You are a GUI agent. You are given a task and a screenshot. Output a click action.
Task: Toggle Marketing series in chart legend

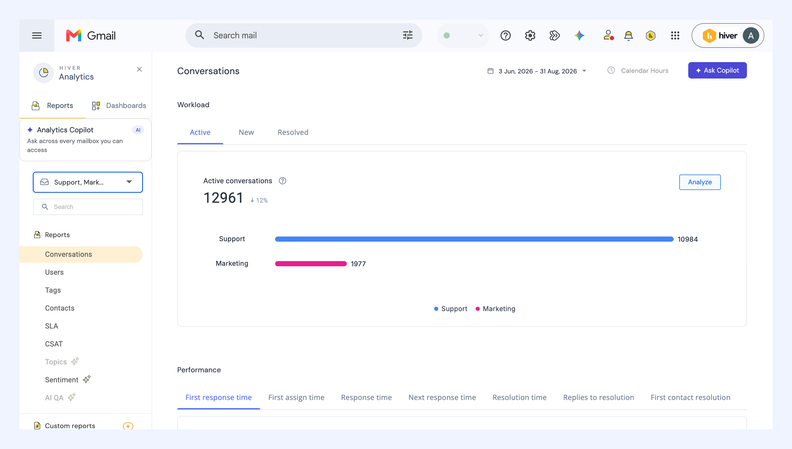tap(495, 309)
